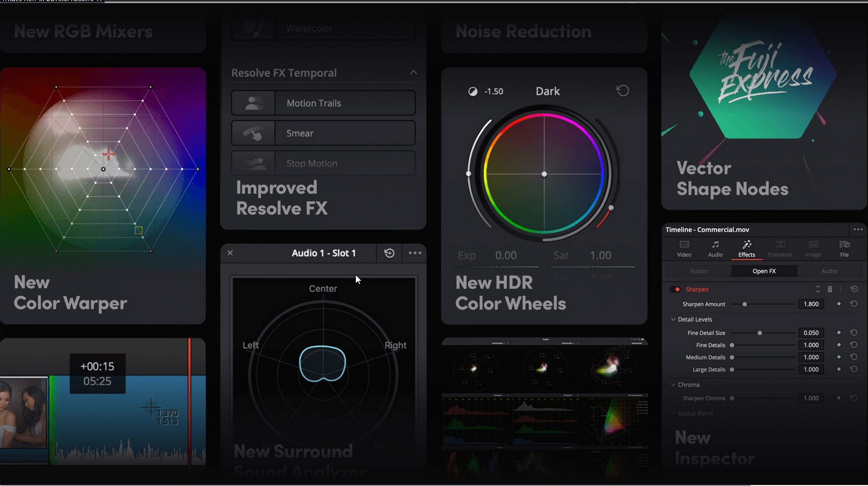The width and height of the screenshot is (868, 486).
Task: Delete the Sharpen effect with trash icon
Action: pos(829,289)
